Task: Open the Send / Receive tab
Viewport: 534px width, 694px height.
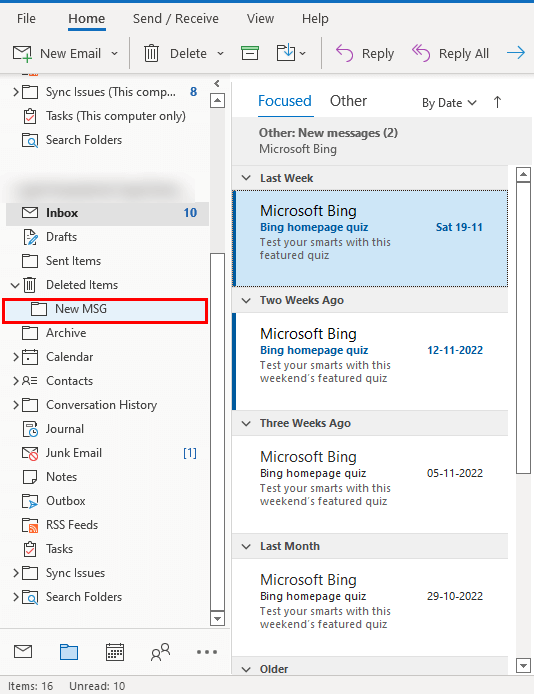Action: tap(176, 19)
